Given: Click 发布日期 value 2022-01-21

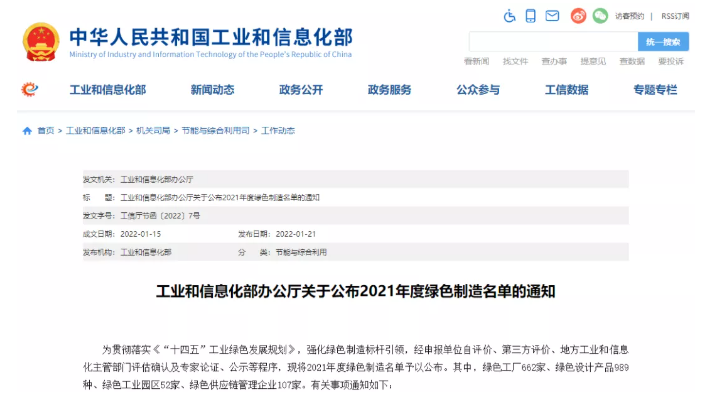Looking at the screenshot, I should 296,234.
